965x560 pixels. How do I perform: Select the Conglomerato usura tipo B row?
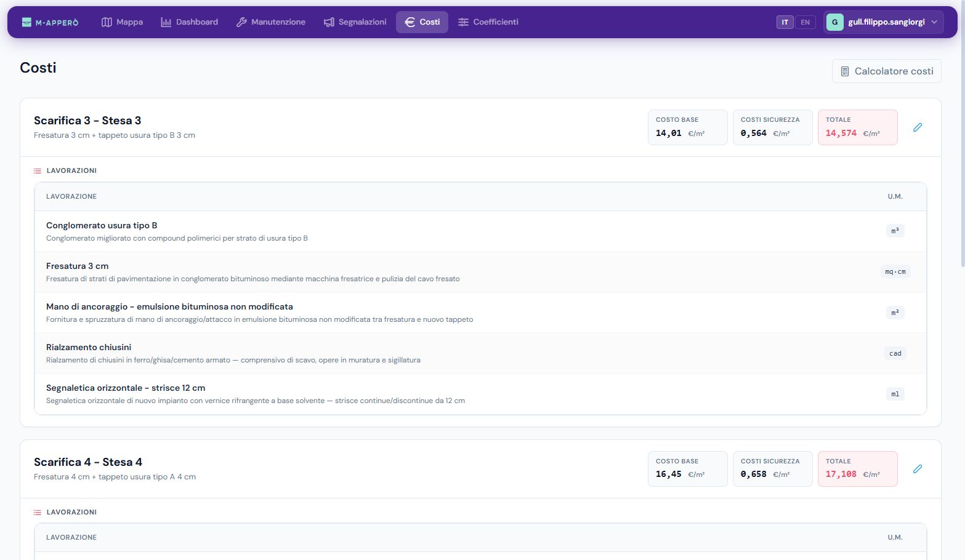pos(480,231)
